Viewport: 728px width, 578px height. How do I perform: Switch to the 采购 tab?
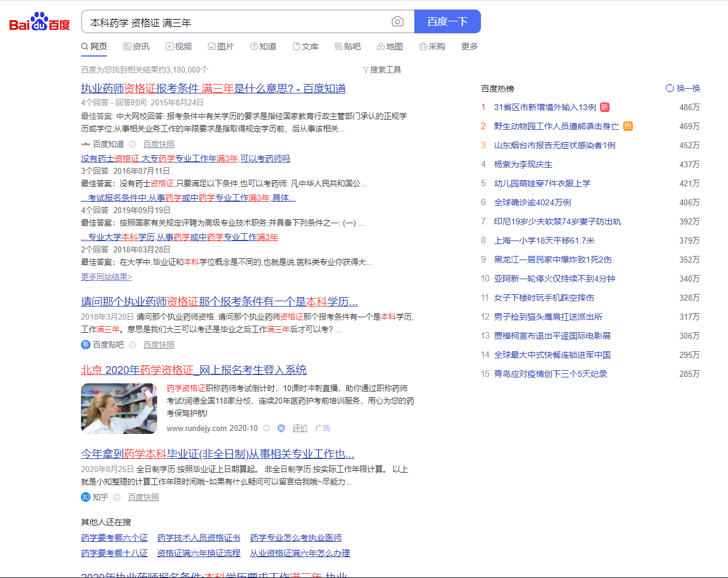click(x=432, y=46)
